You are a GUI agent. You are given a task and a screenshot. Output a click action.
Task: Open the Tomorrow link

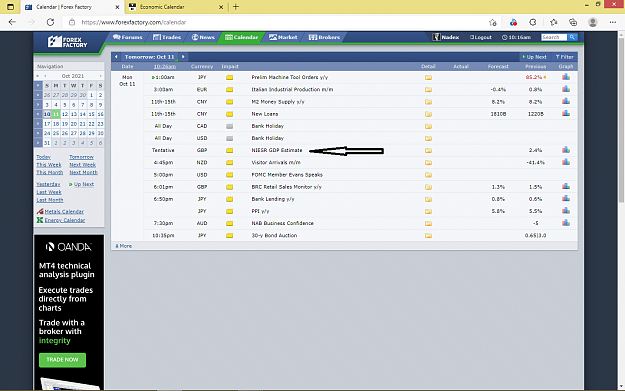point(81,157)
